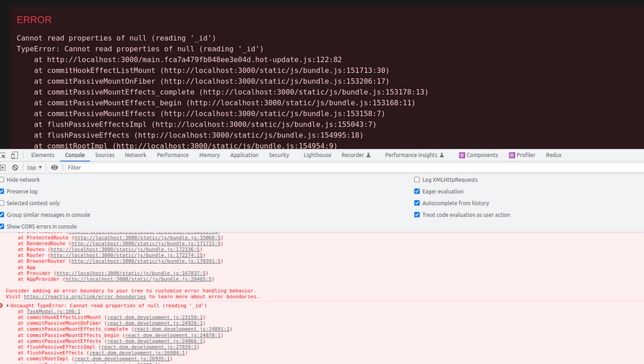Switch to the Network tab

135,156
